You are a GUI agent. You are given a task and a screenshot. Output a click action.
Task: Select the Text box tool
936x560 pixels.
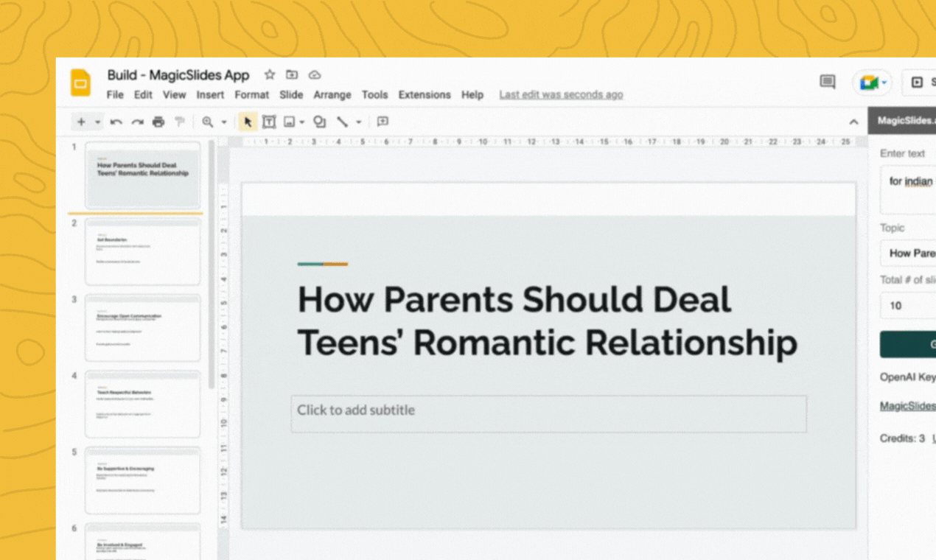point(269,122)
